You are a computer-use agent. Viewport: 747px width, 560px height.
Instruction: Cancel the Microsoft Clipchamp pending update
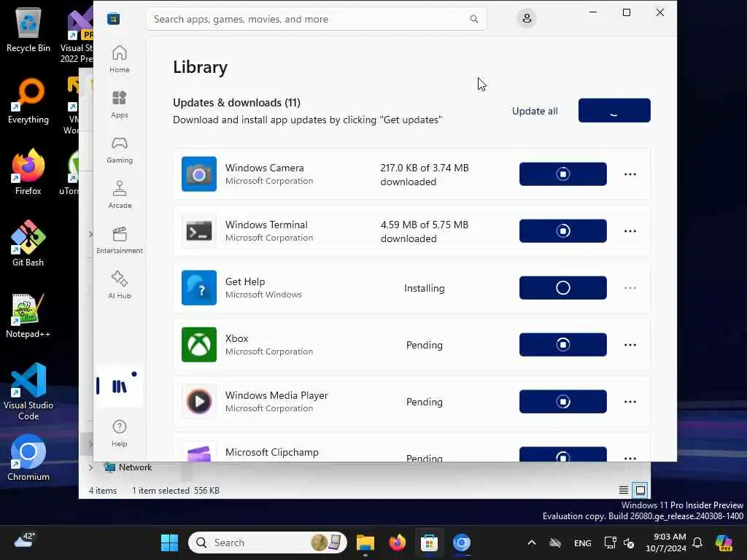(562, 454)
